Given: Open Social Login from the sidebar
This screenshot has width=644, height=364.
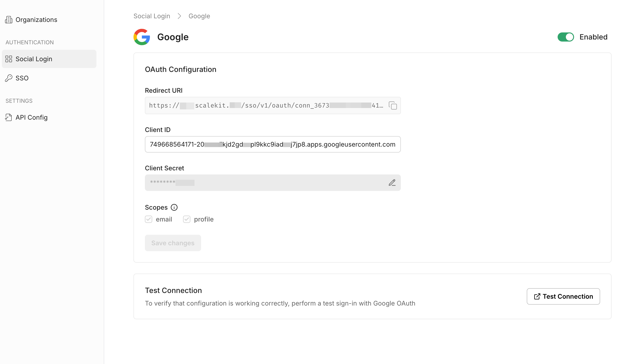Looking at the screenshot, I should click(x=34, y=59).
